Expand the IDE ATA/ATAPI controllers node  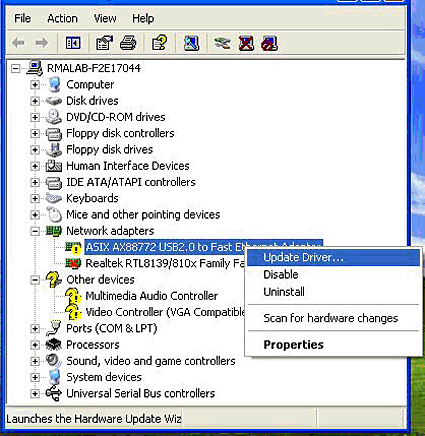click(x=35, y=182)
